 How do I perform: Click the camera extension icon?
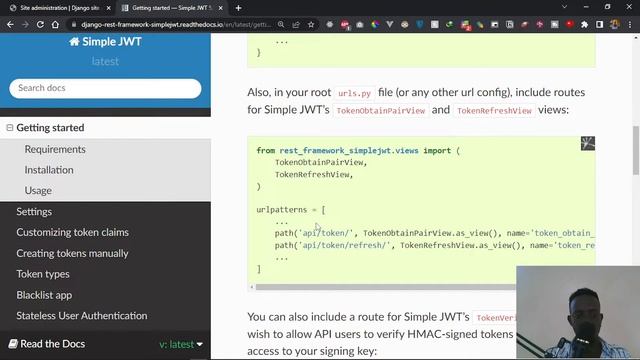[x=360, y=24]
